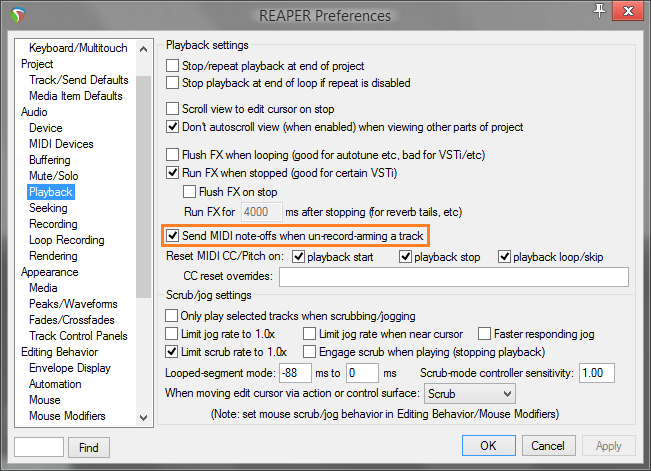This screenshot has height=471, width=651.
Task: Click the pin icon in the title bar
Action: (x=599, y=11)
